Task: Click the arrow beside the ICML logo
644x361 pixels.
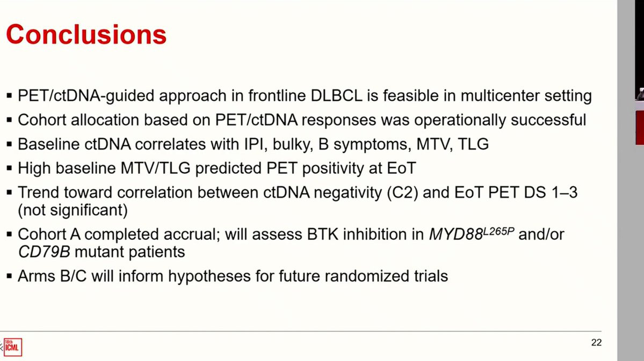Action: coord(1,347)
